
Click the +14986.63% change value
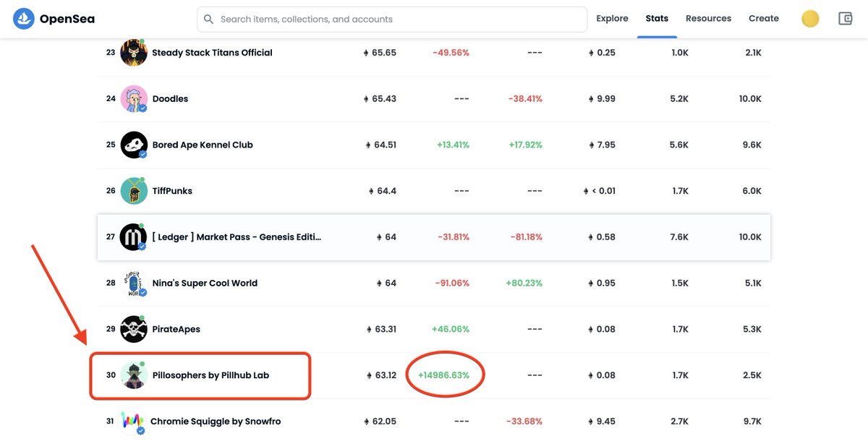tap(443, 375)
